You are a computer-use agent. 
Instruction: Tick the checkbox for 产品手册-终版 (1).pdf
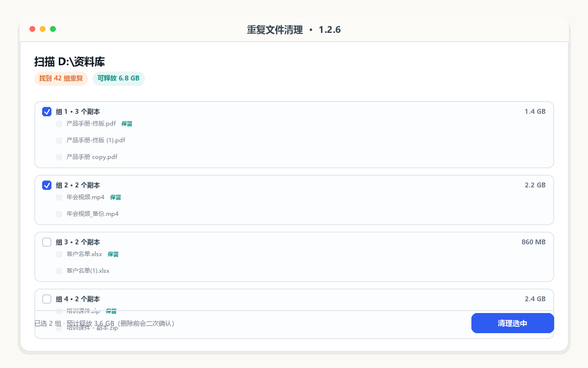click(x=59, y=140)
